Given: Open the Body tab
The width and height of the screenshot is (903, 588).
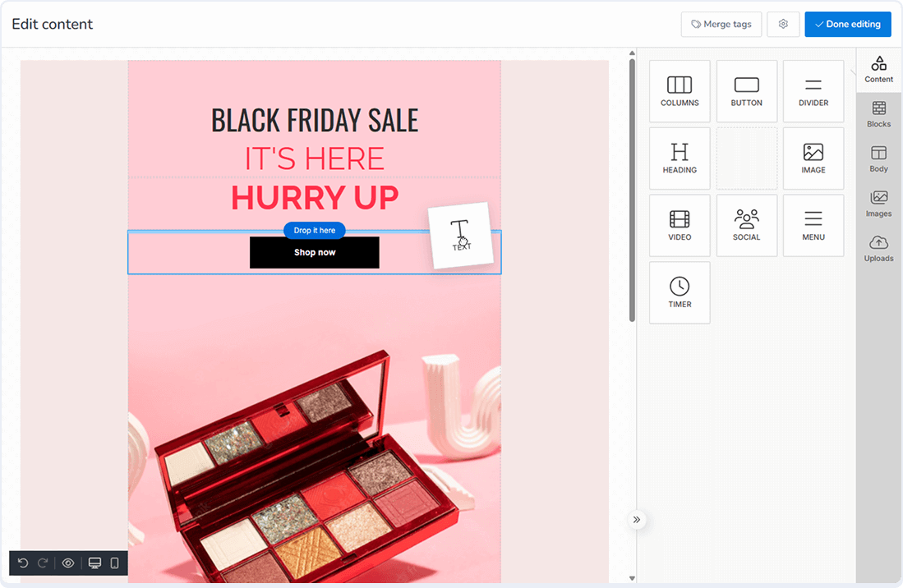Looking at the screenshot, I should [x=878, y=159].
